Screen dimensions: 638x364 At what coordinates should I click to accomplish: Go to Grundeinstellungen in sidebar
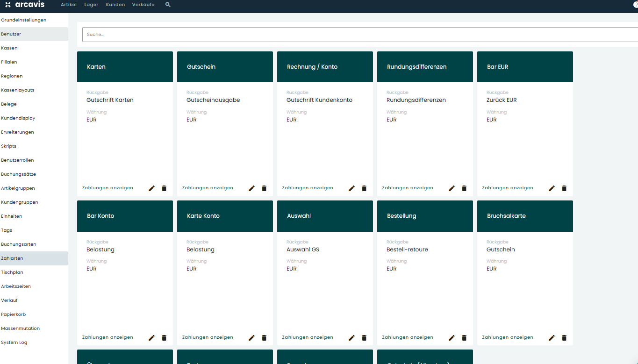34,20
